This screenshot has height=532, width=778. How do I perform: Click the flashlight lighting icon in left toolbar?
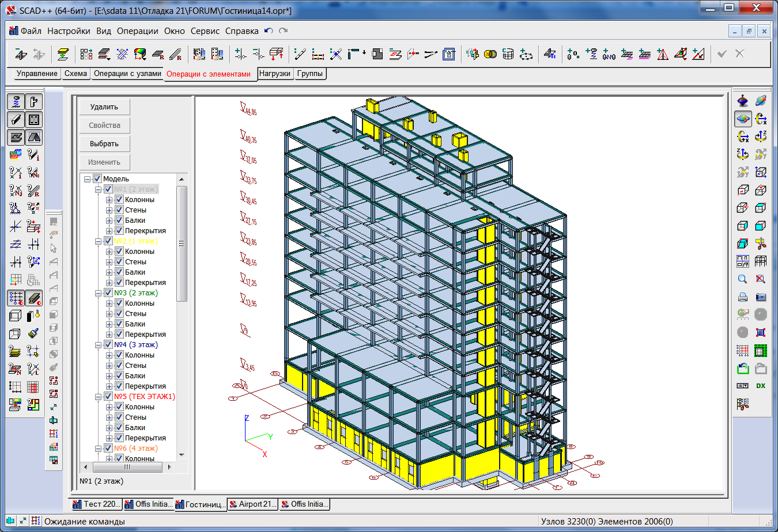tap(33, 316)
